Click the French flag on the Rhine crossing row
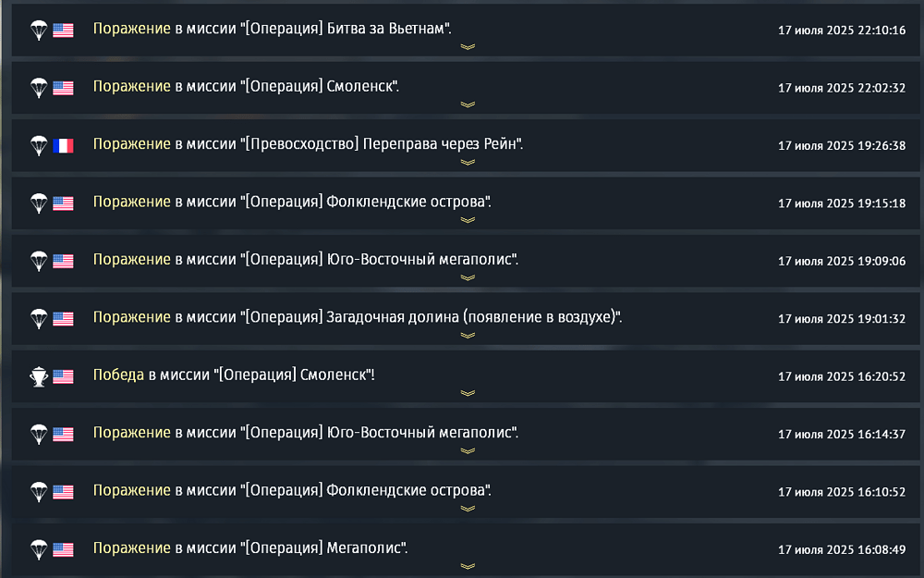924x578 pixels. (x=63, y=145)
